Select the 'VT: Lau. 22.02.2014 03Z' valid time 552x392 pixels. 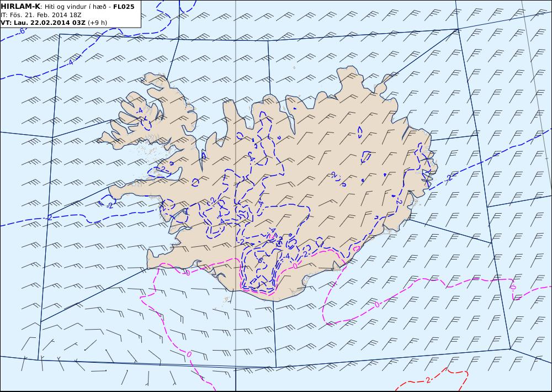(x=43, y=23)
